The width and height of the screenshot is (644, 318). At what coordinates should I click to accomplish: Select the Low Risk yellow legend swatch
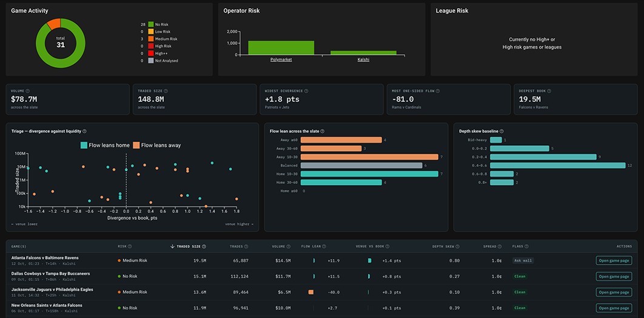tap(151, 32)
